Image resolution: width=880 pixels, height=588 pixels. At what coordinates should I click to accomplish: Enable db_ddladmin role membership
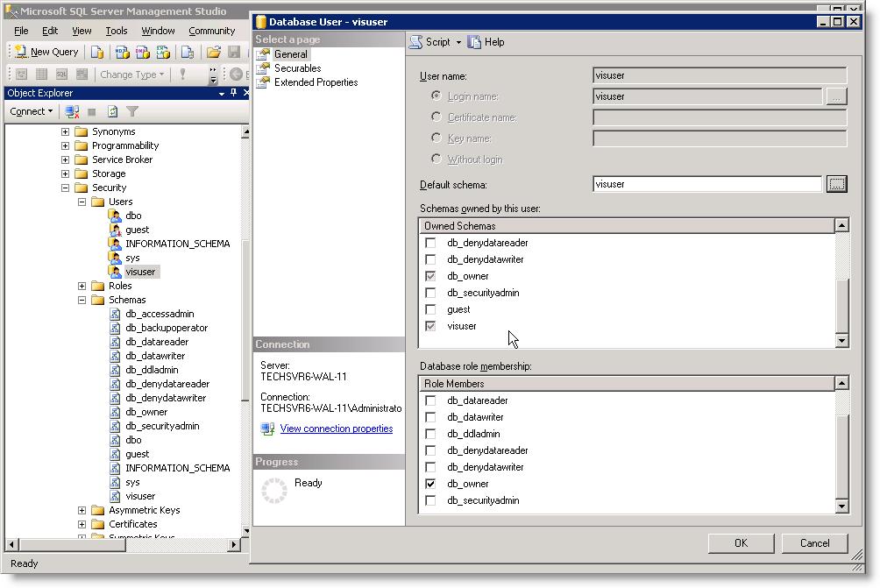pos(430,435)
